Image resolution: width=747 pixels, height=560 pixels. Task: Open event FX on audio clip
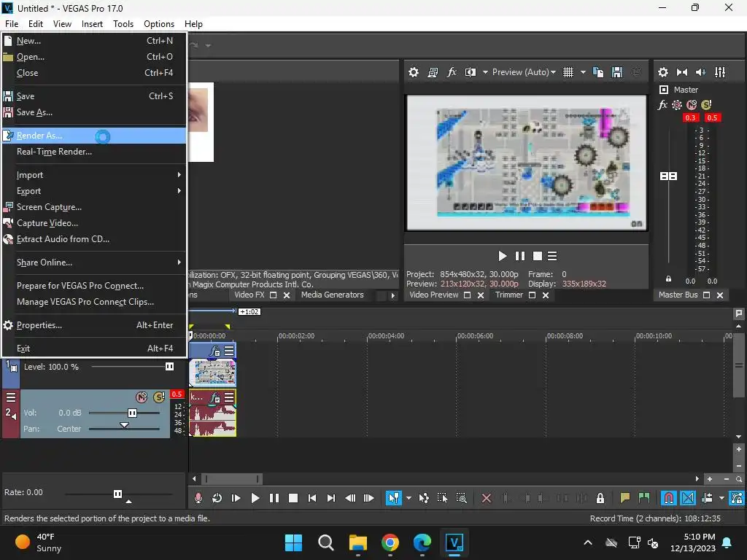pos(215,397)
